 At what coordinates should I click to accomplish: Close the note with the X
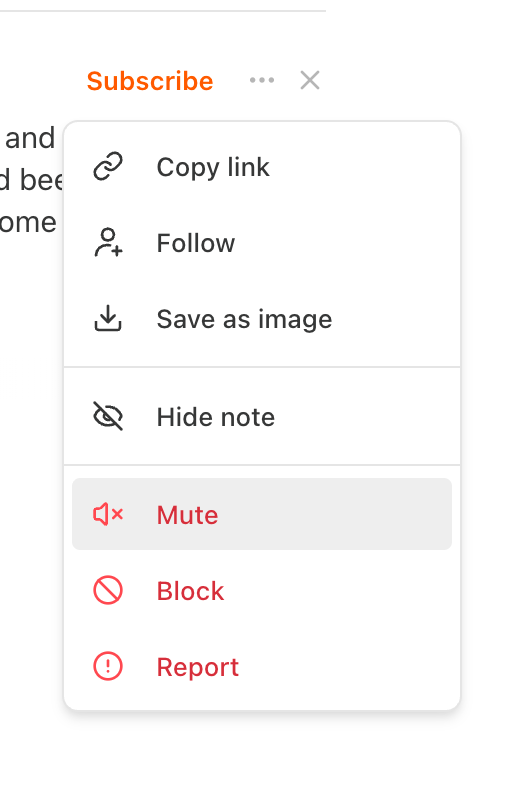310,80
